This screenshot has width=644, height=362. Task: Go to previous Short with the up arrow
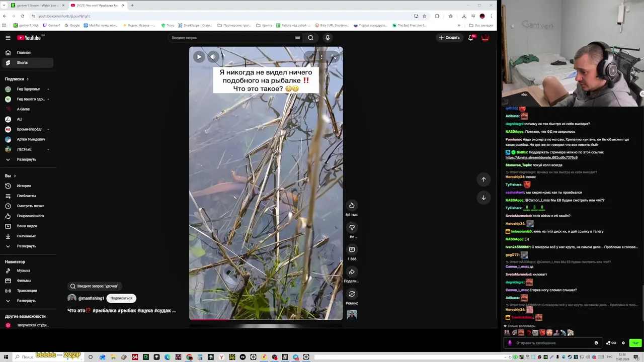[484, 179]
